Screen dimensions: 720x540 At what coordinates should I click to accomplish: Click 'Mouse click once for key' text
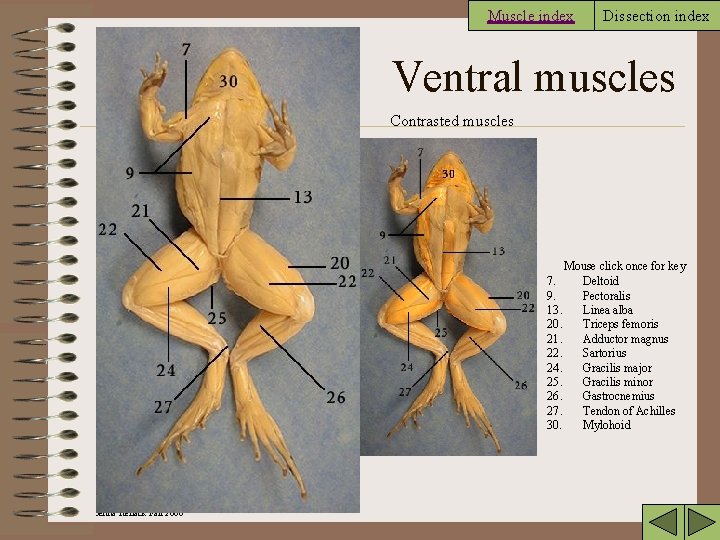[x=625, y=266]
